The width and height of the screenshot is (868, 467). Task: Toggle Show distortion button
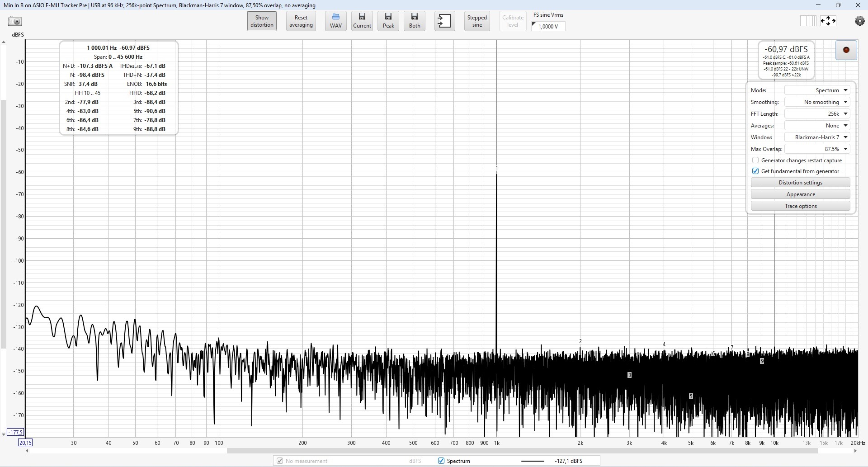tap(262, 21)
